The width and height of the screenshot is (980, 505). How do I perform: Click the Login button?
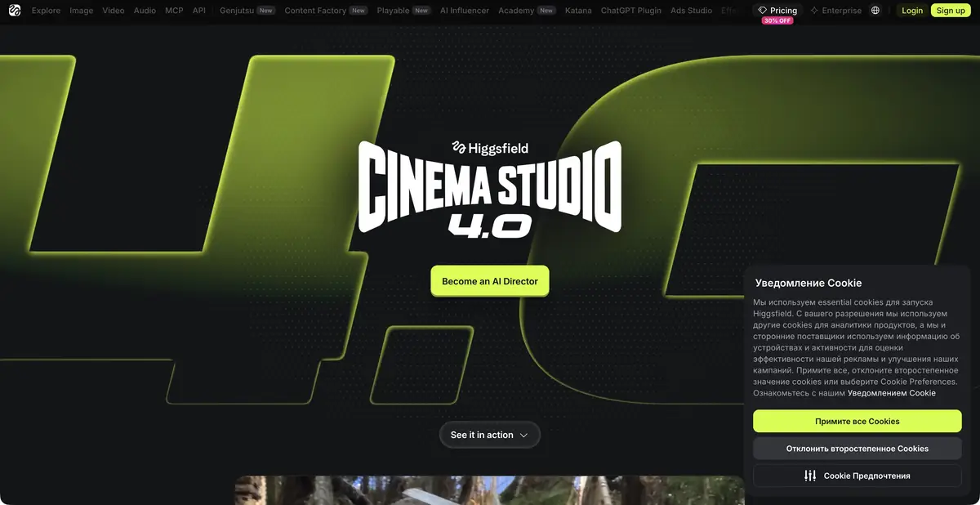pos(912,11)
